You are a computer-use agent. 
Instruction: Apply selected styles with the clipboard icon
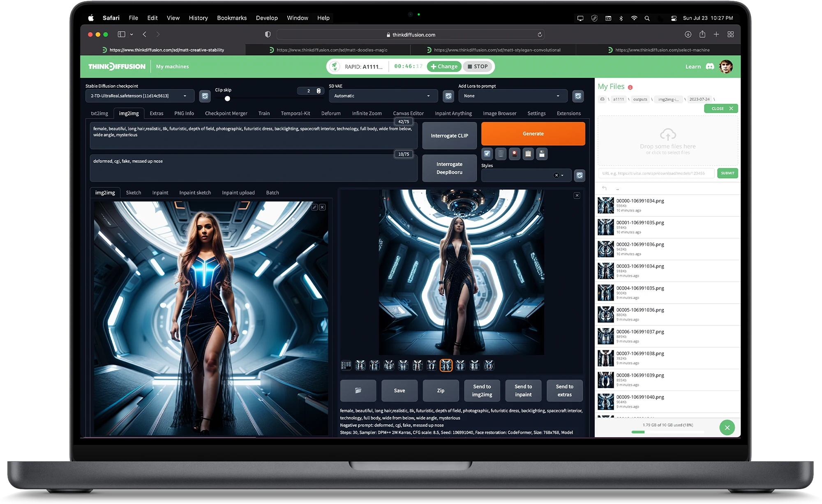coord(528,154)
